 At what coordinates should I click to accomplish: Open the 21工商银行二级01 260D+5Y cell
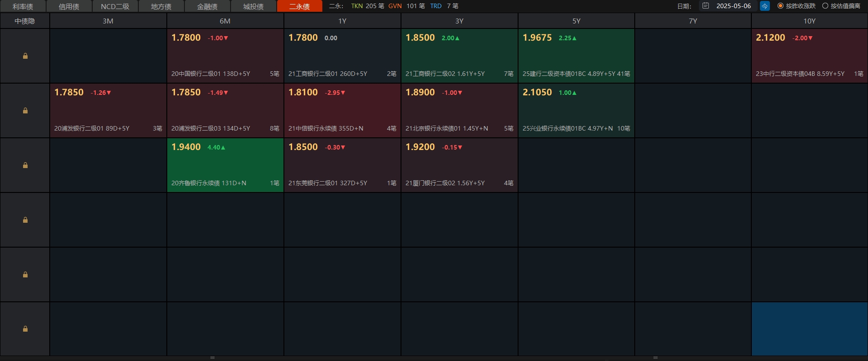342,56
